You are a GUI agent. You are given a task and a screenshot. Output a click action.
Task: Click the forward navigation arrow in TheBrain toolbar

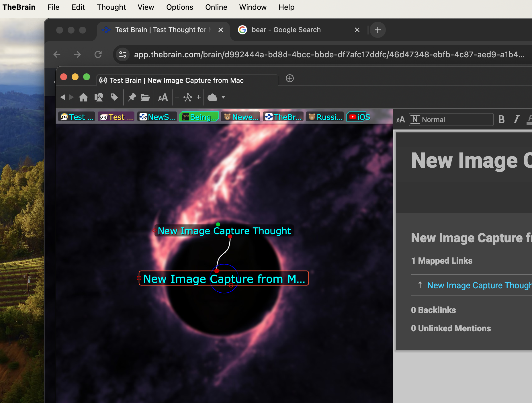[71, 97]
